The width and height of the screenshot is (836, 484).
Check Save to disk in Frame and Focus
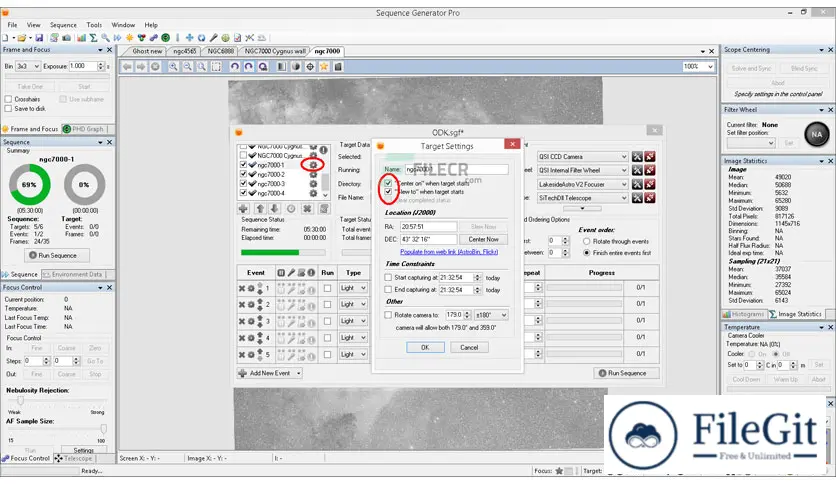tap(8, 109)
